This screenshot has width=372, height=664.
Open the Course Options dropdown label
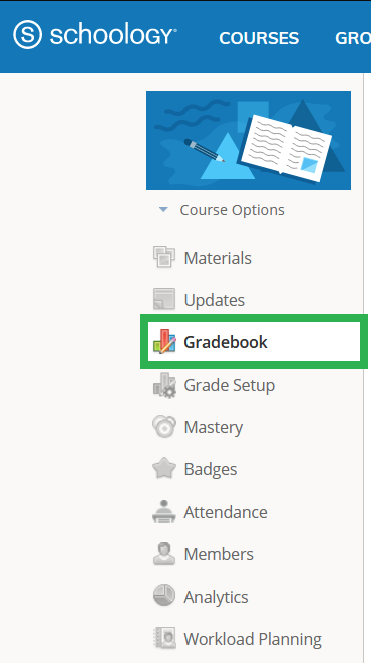click(232, 210)
